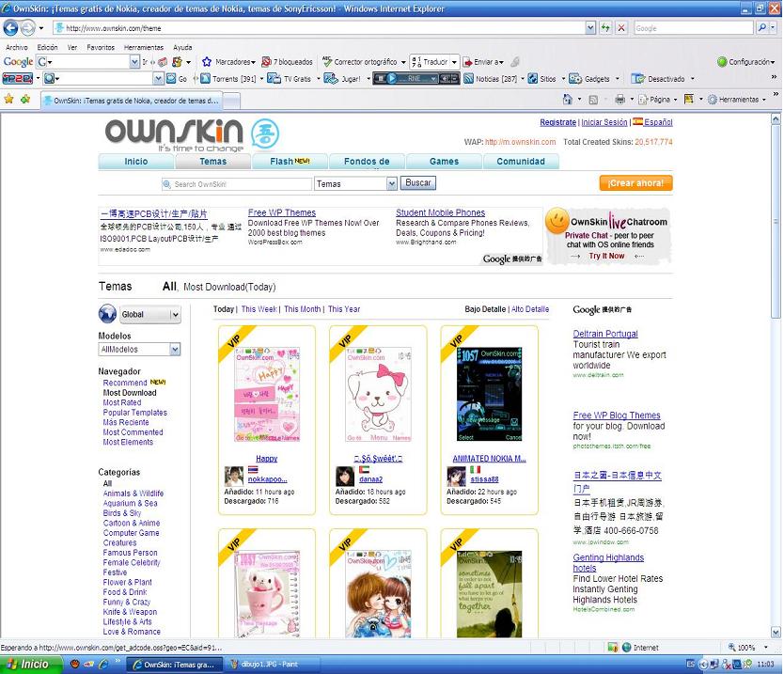The width and height of the screenshot is (784, 674).
Task: Click the Print icon in command bar
Action: (x=619, y=99)
